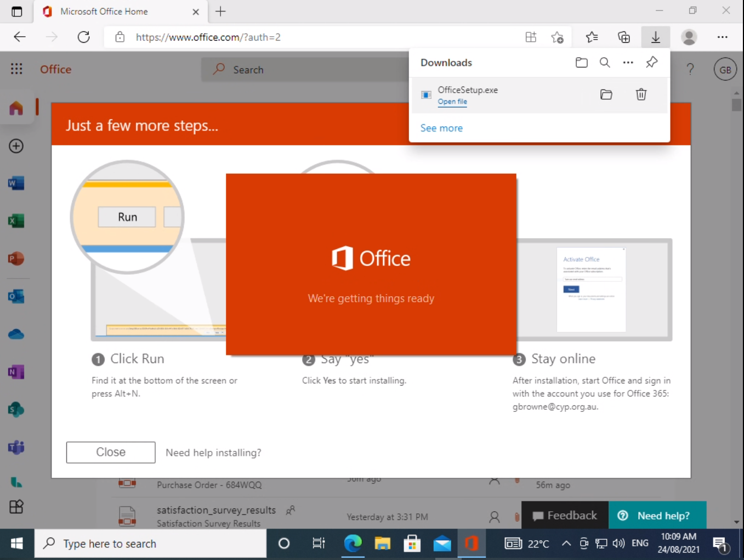Open satisfaction_survey_results file
744x560 pixels.
click(x=216, y=510)
